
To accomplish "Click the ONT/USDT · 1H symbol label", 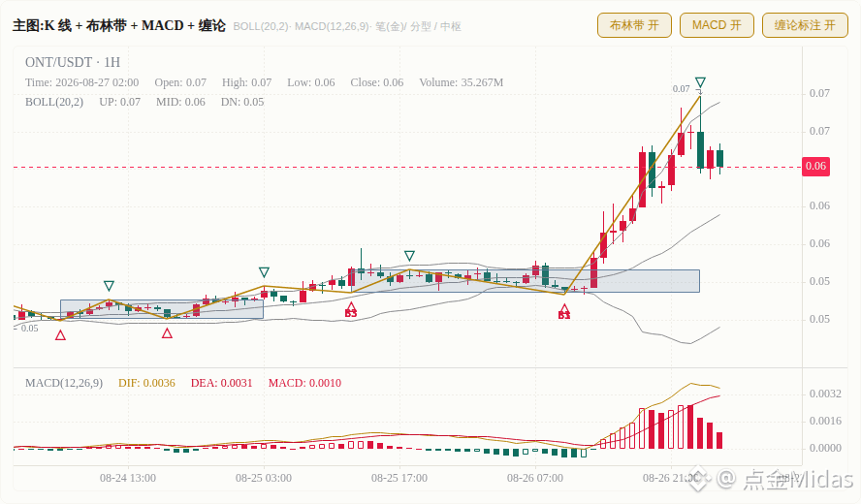I will click(x=73, y=62).
